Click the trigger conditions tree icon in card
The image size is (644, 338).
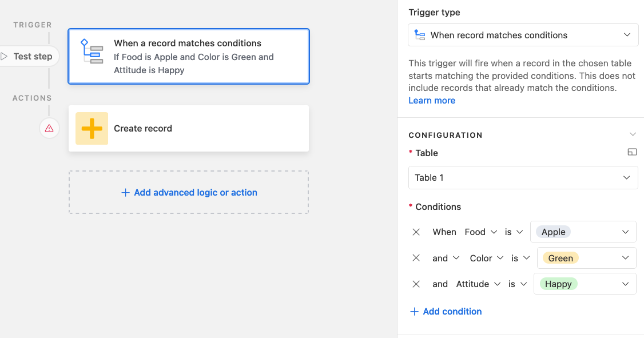(92, 51)
